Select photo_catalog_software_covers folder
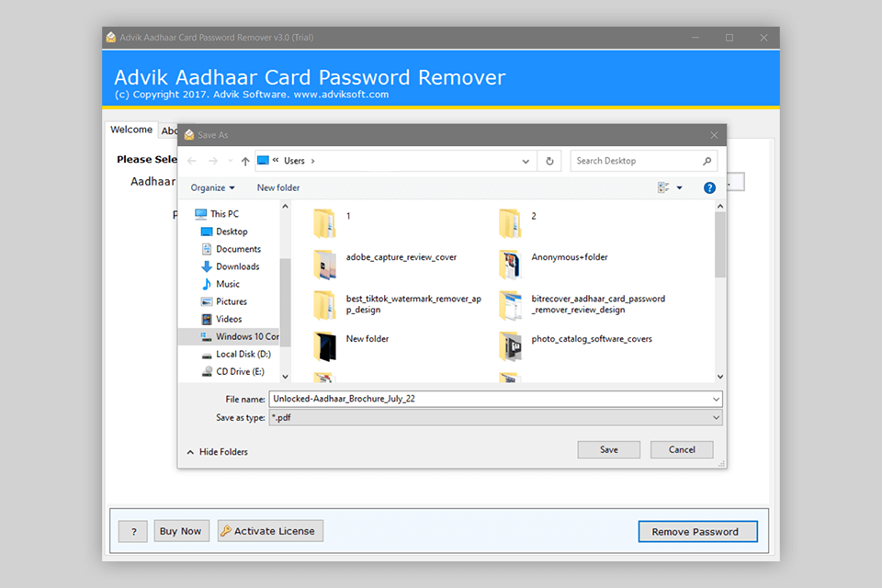Image resolution: width=882 pixels, height=588 pixels. pyautogui.click(x=575, y=345)
